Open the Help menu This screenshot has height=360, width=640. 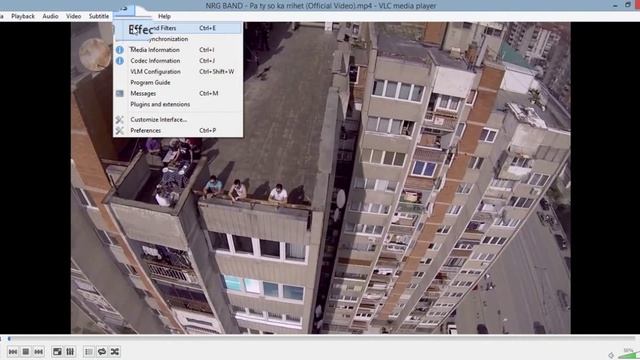[x=164, y=16]
